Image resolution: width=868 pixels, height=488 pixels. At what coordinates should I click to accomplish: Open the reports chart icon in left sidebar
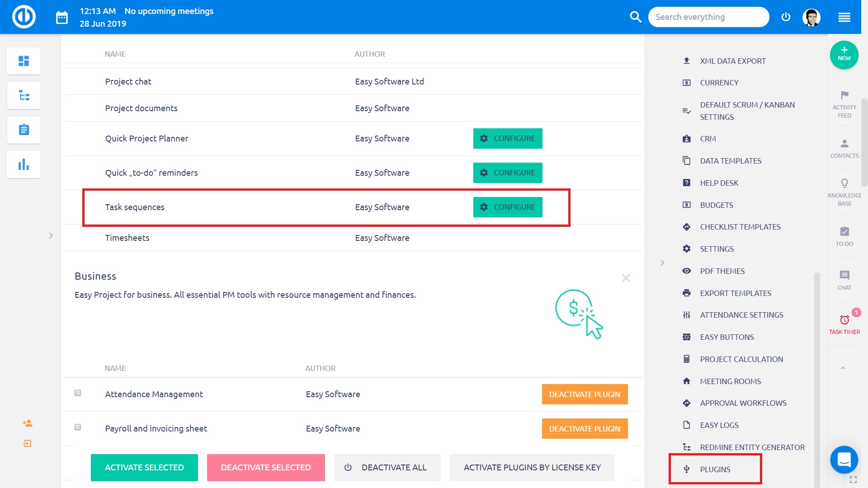pos(24,164)
